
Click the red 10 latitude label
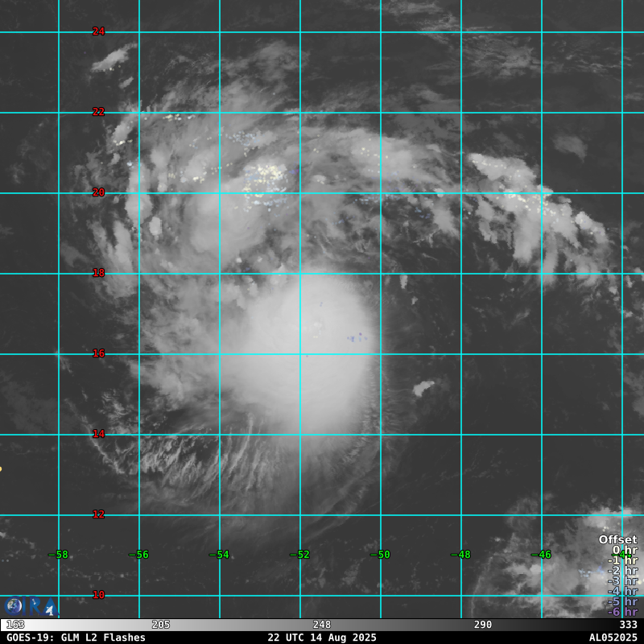pos(98,595)
